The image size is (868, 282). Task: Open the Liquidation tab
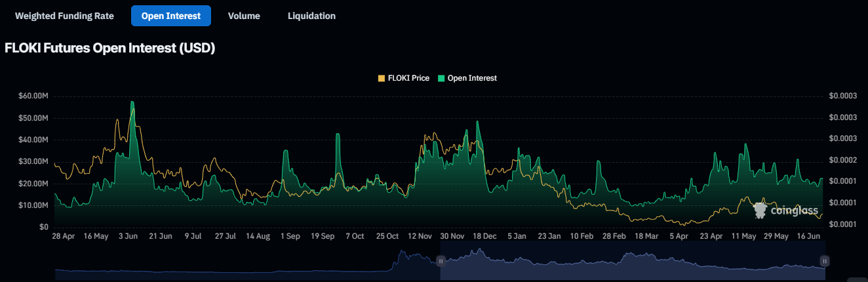pos(311,16)
